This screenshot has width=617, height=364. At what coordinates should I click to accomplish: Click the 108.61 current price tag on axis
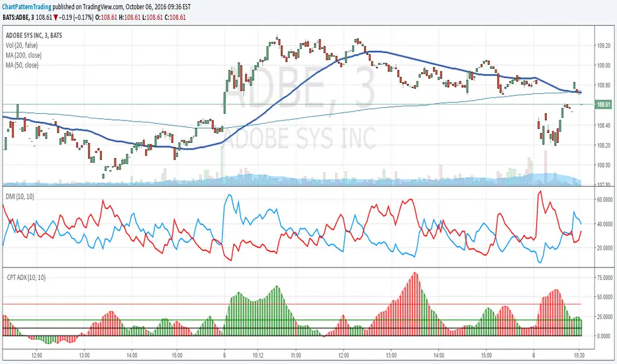tap(604, 105)
